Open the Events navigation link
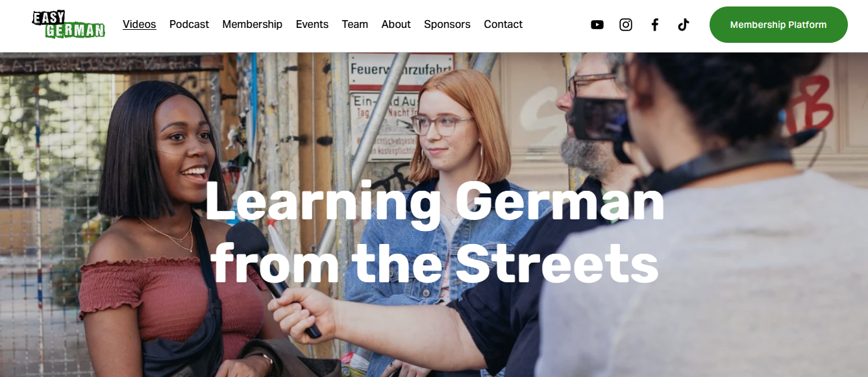This screenshot has height=377, width=868. click(312, 24)
